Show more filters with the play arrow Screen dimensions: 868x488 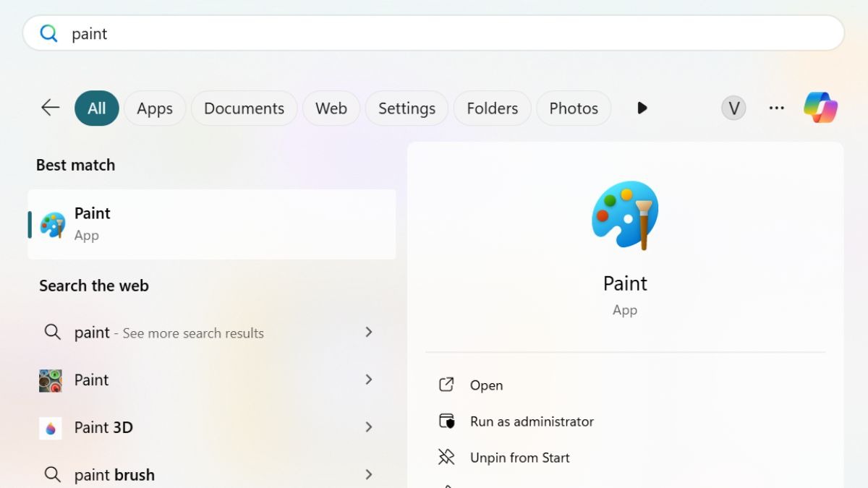coord(642,108)
